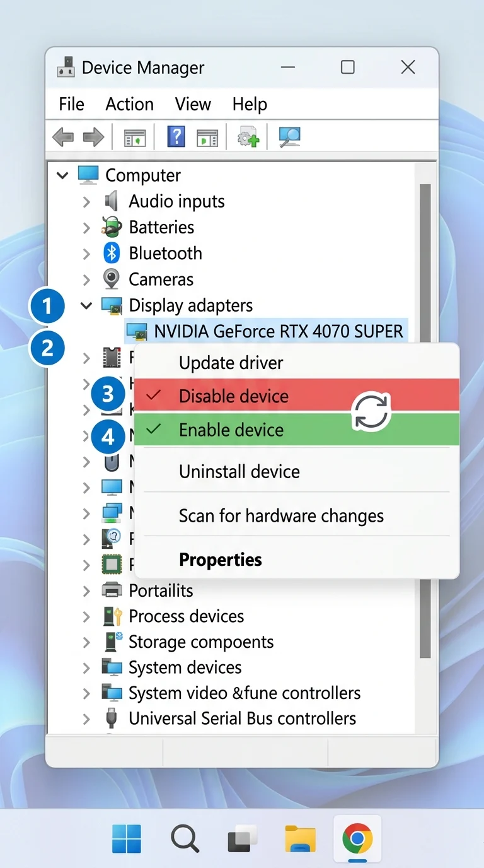Launch File Explorer from the taskbar

point(301,838)
